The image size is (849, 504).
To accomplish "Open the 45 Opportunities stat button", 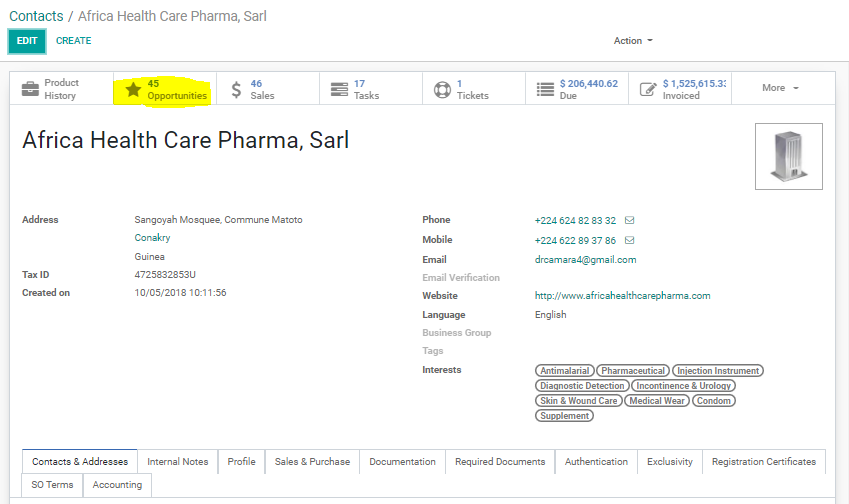I will (165, 89).
